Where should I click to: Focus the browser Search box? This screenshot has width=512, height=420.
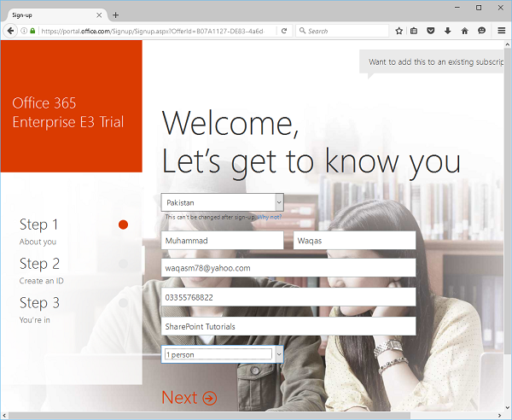[342, 31]
